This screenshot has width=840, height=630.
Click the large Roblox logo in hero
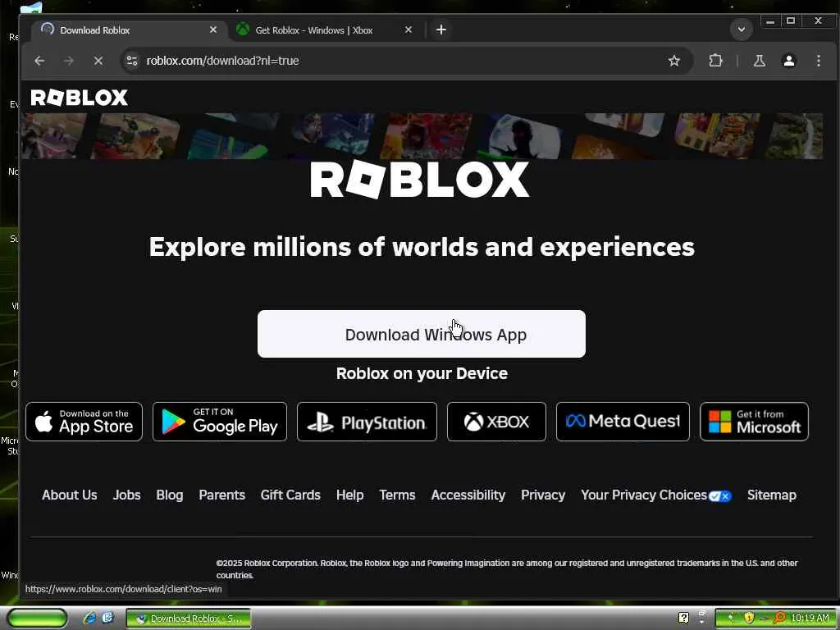(x=420, y=180)
